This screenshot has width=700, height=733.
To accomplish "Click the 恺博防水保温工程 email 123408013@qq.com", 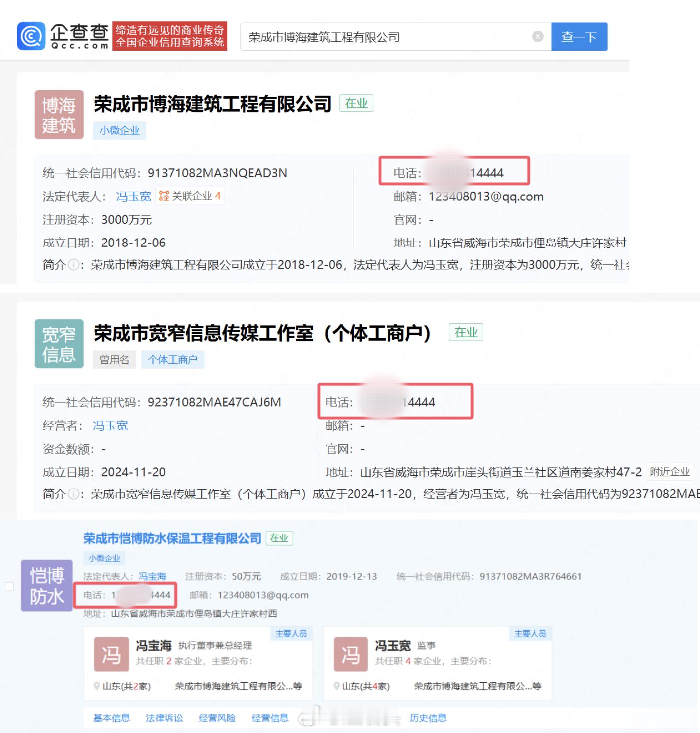I will point(263,595).
